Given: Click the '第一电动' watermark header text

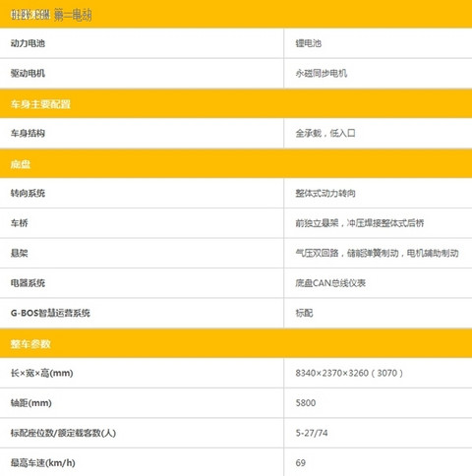Looking at the screenshot, I should pyautogui.click(x=73, y=15).
